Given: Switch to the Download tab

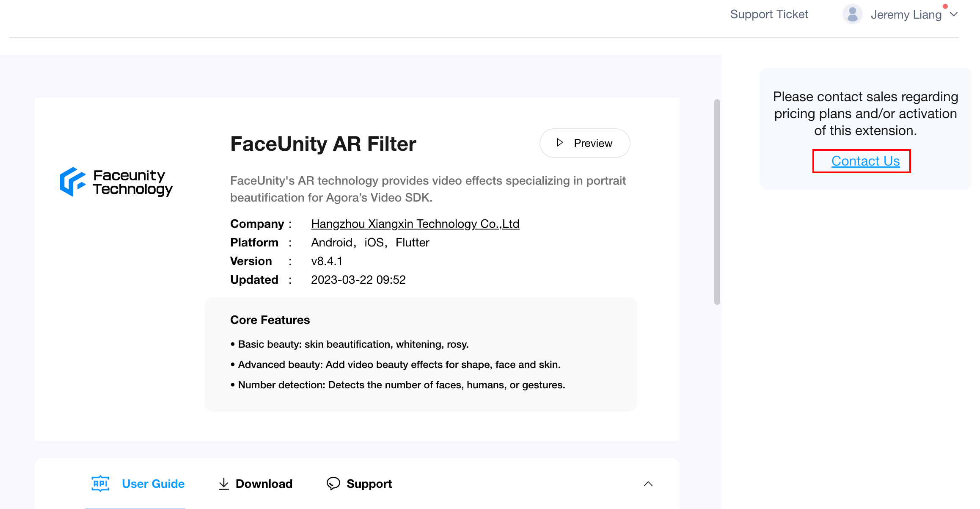Looking at the screenshot, I should tap(264, 484).
